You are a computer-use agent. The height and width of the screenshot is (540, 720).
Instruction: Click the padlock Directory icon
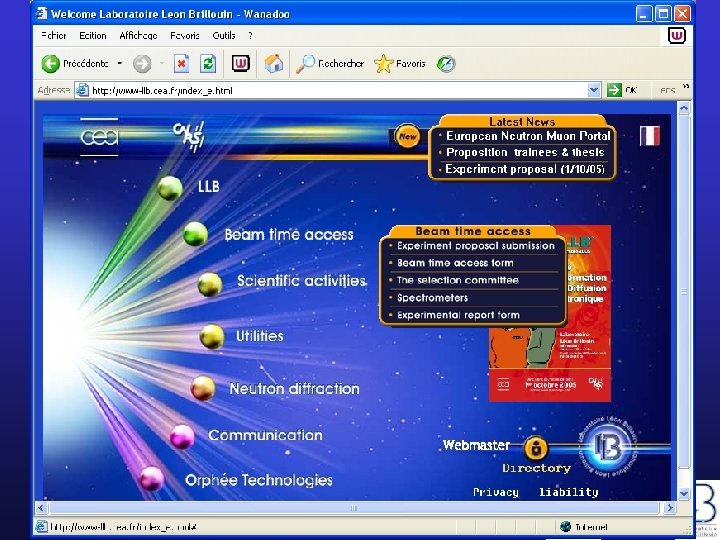(536, 448)
